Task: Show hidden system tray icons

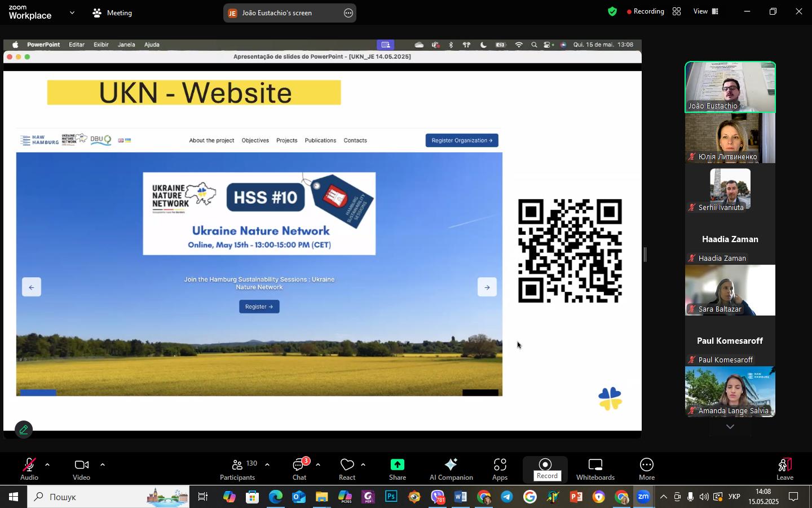Action: (663, 497)
